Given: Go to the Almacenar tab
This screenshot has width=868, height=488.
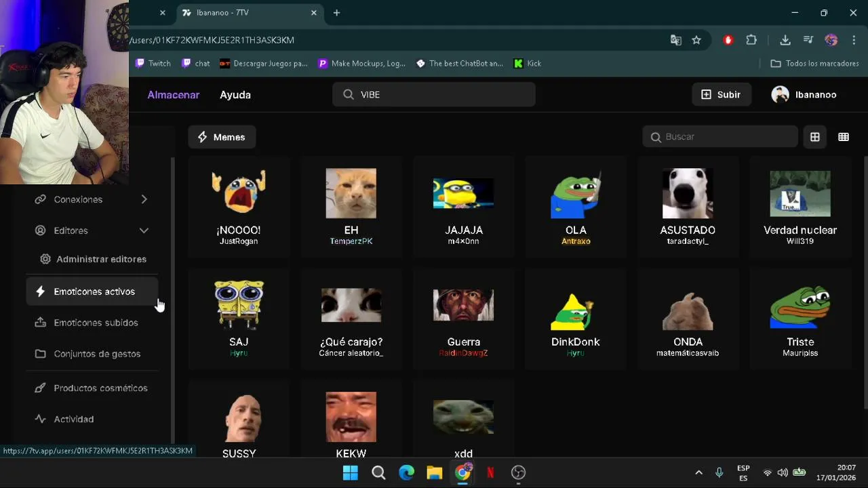Looking at the screenshot, I should pyautogui.click(x=174, y=95).
